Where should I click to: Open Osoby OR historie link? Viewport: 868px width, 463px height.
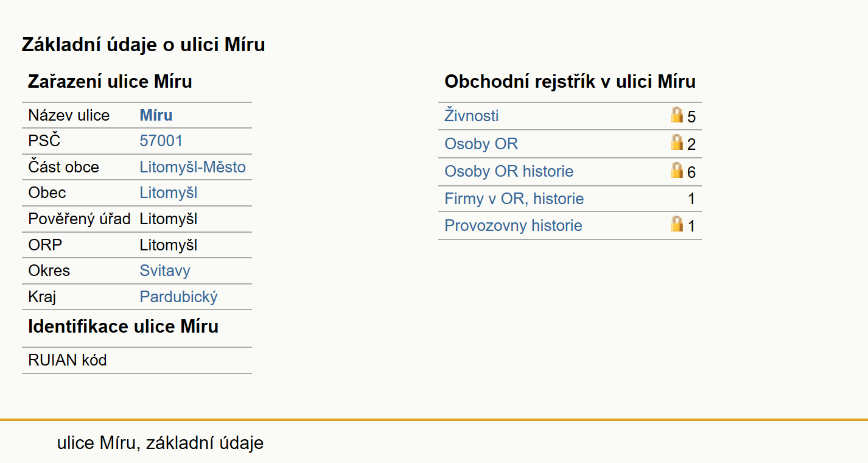[x=509, y=171]
